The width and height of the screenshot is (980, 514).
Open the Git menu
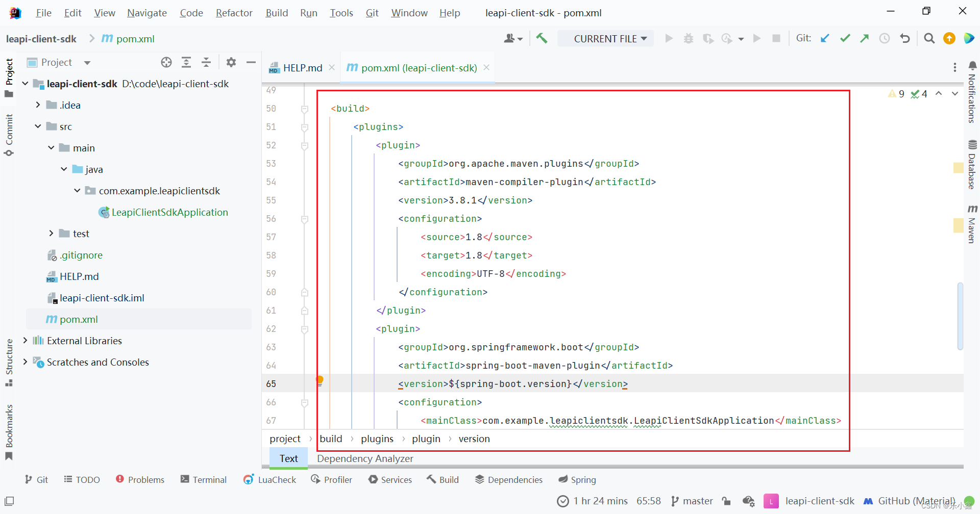click(x=372, y=13)
